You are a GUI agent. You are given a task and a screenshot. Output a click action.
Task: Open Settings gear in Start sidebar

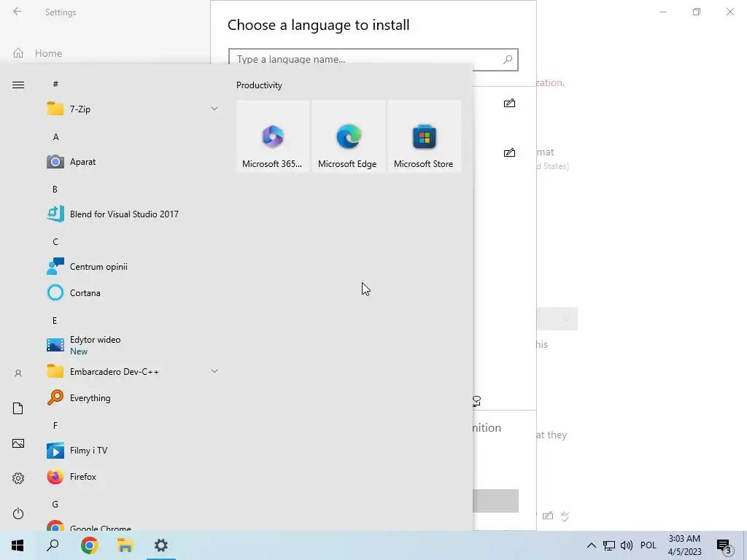point(18,478)
